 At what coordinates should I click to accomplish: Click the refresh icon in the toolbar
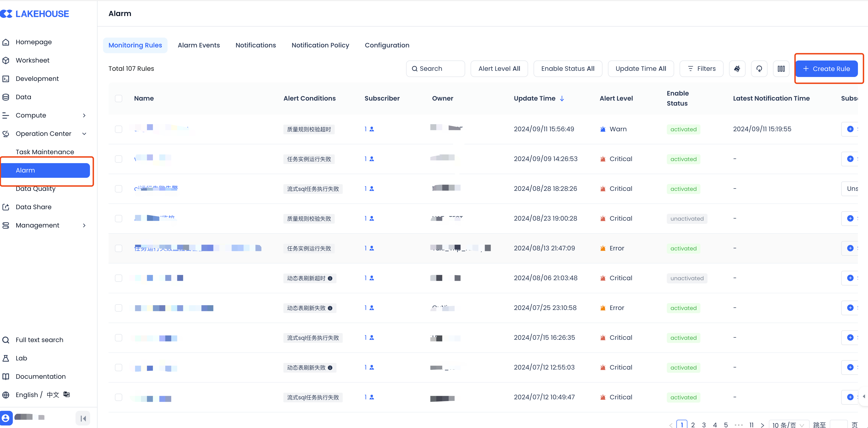point(759,69)
